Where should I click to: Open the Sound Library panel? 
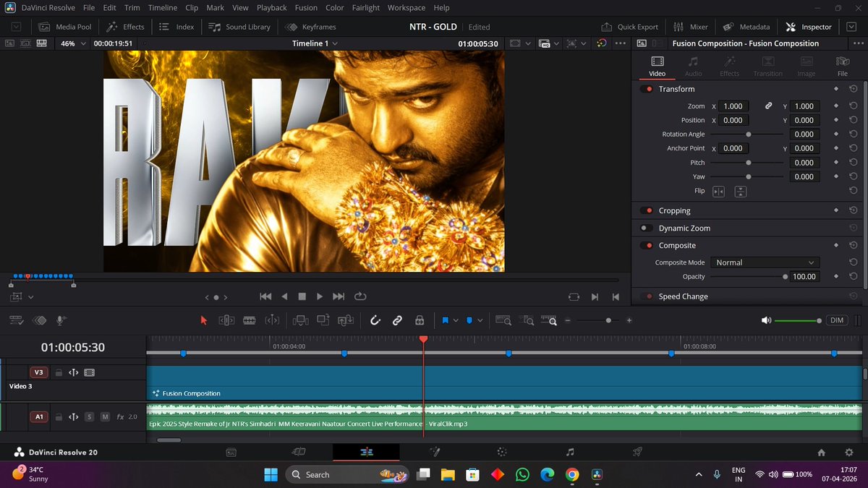click(239, 27)
